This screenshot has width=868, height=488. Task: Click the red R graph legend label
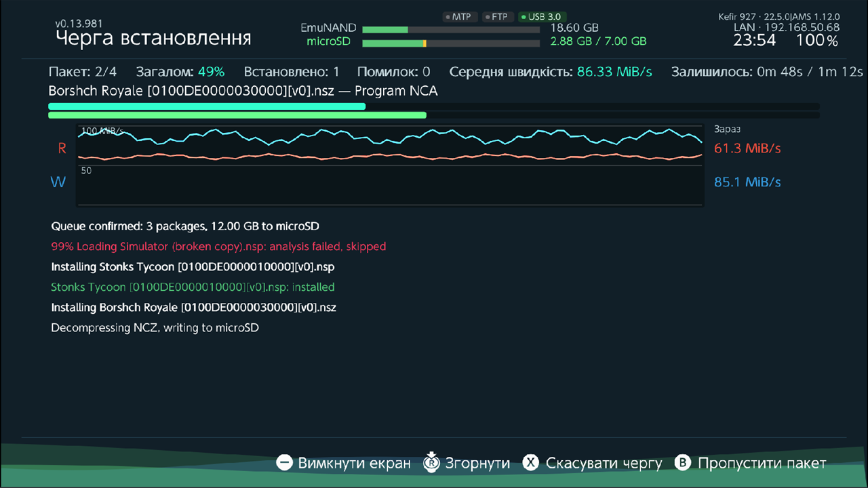(x=62, y=148)
